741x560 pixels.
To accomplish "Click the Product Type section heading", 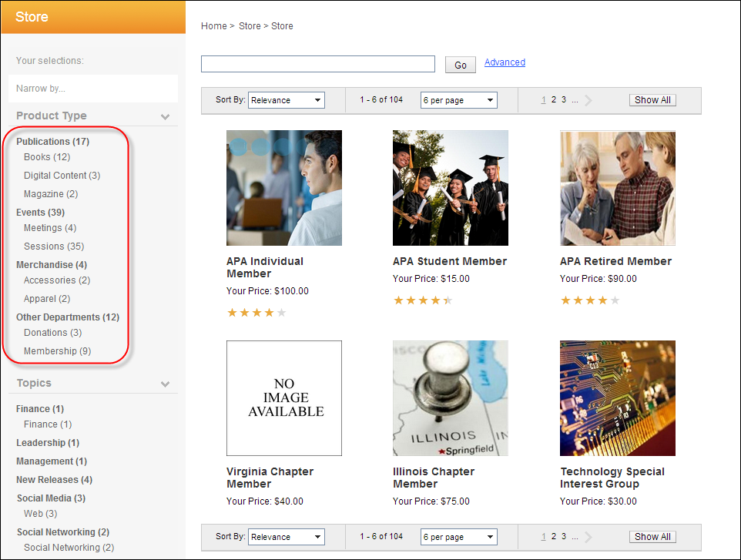I will (52, 116).
